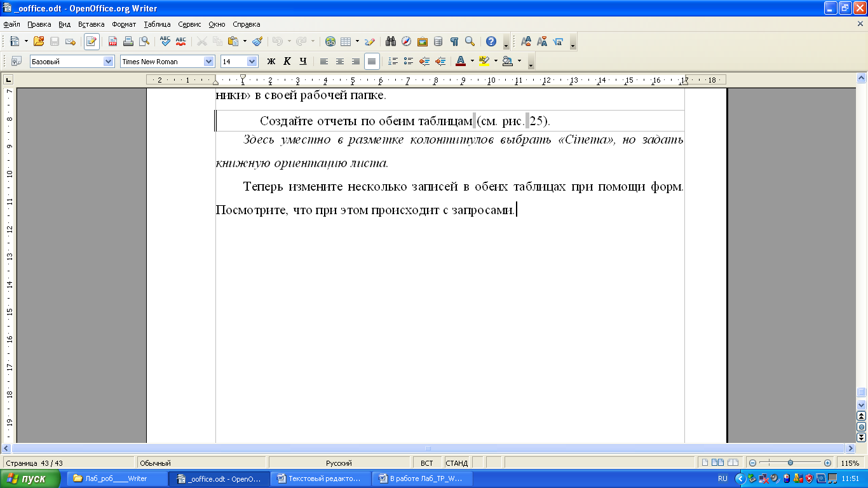
Task: Expand the New document dropdown arrow
Action: point(26,41)
